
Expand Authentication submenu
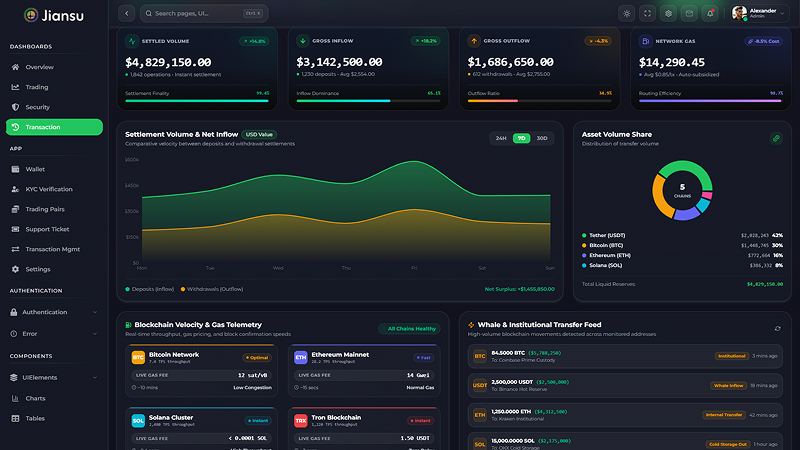click(54, 312)
